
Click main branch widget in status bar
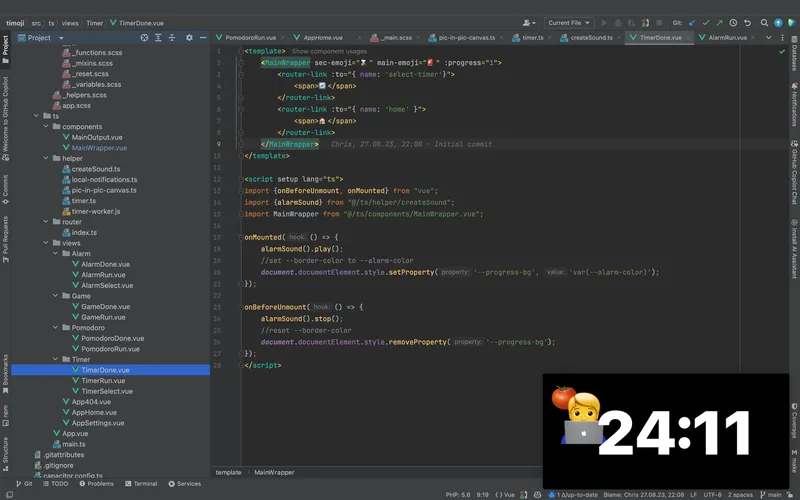coord(771,494)
